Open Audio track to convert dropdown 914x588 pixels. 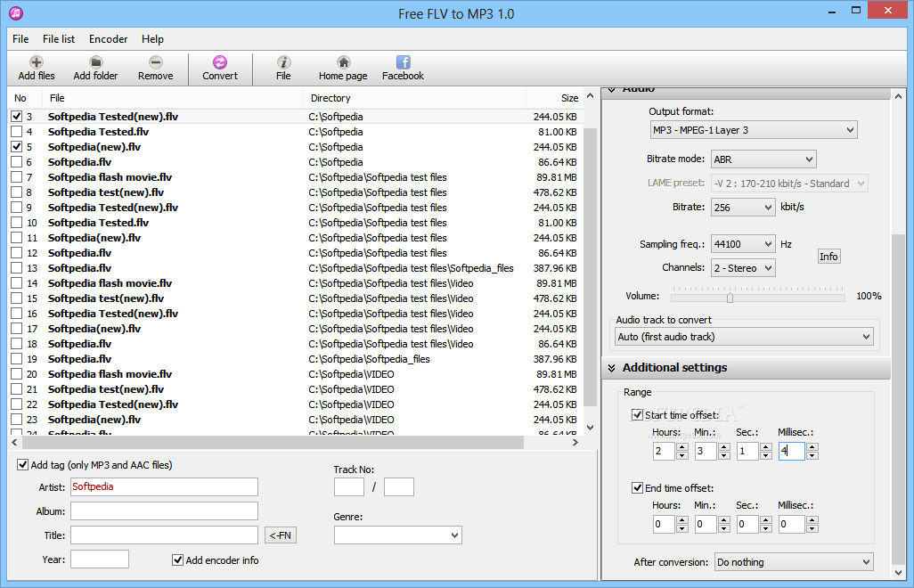tap(745, 337)
